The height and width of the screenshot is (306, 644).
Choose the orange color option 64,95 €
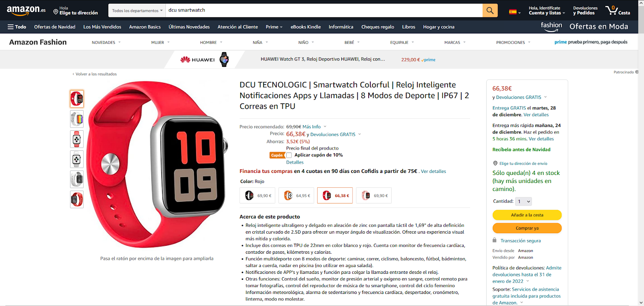coord(296,195)
